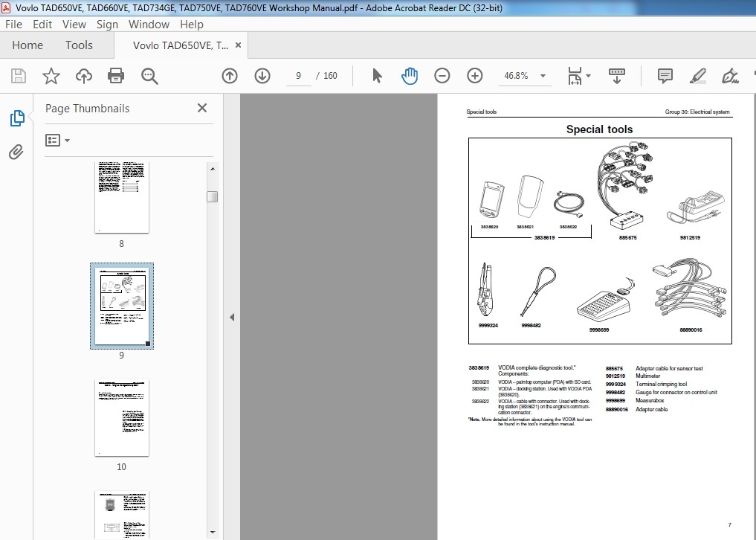
Task: Expand the 46.8% zoom level dropdown
Action: 543,76
